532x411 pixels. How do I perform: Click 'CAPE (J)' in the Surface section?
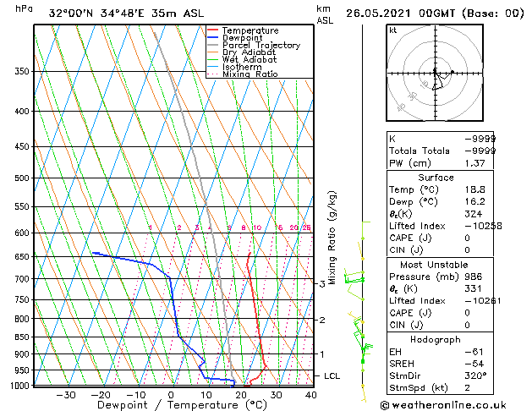[x=410, y=238]
